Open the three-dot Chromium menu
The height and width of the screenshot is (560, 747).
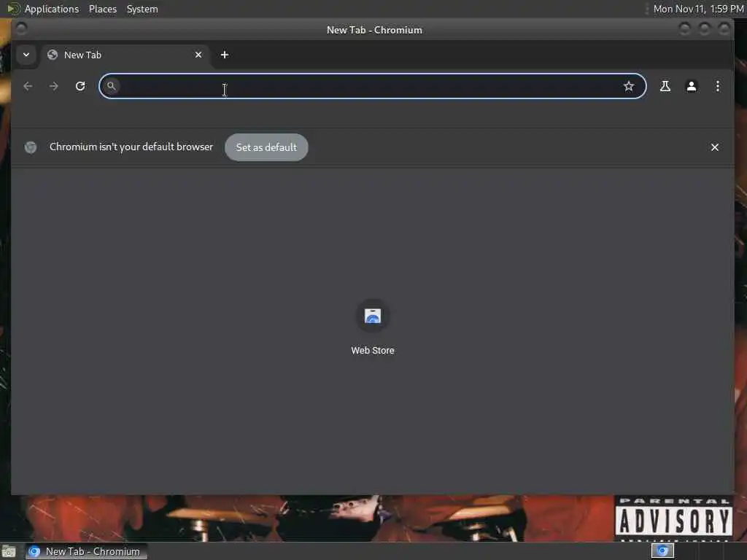[718, 86]
